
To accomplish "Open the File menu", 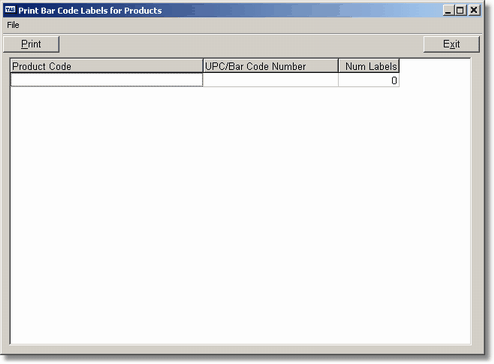I will [x=13, y=25].
